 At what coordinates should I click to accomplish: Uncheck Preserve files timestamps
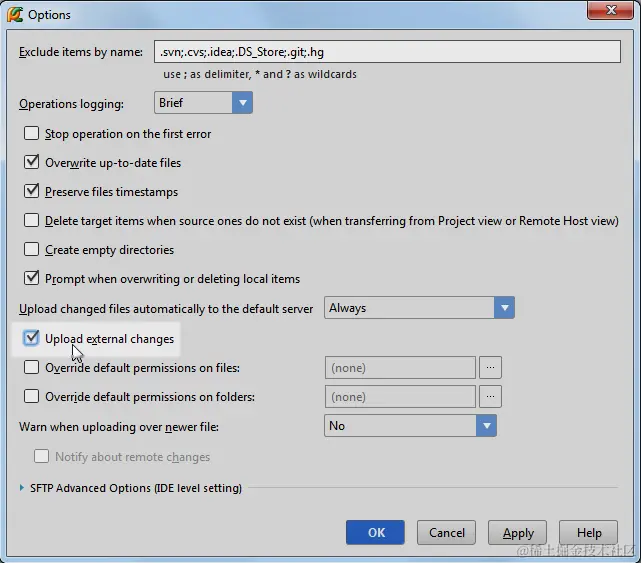(31, 191)
